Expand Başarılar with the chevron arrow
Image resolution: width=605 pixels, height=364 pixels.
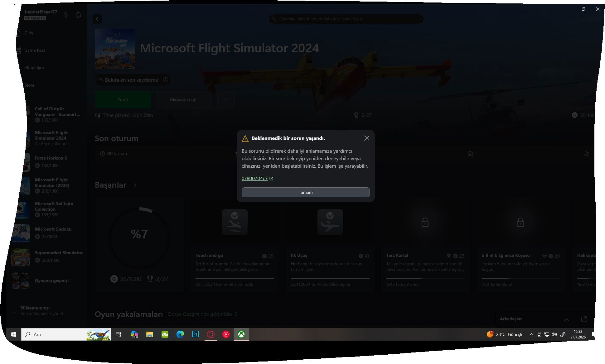click(x=135, y=185)
